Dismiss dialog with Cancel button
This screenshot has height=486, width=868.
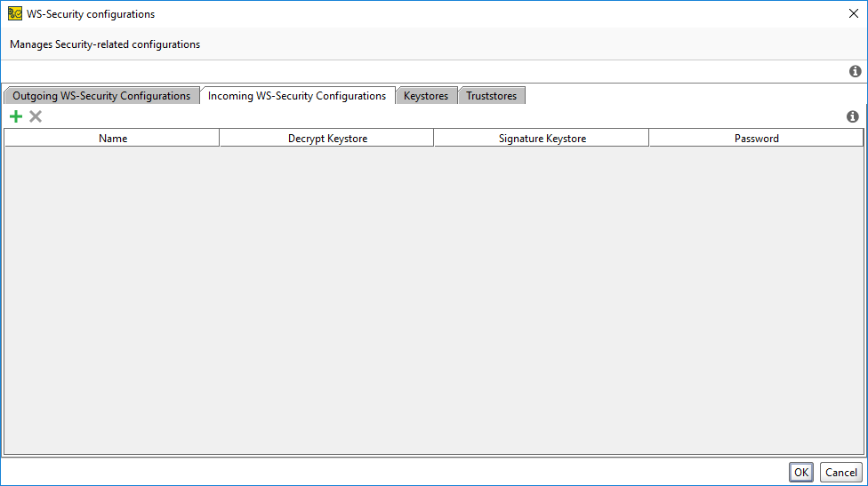pos(841,472)
